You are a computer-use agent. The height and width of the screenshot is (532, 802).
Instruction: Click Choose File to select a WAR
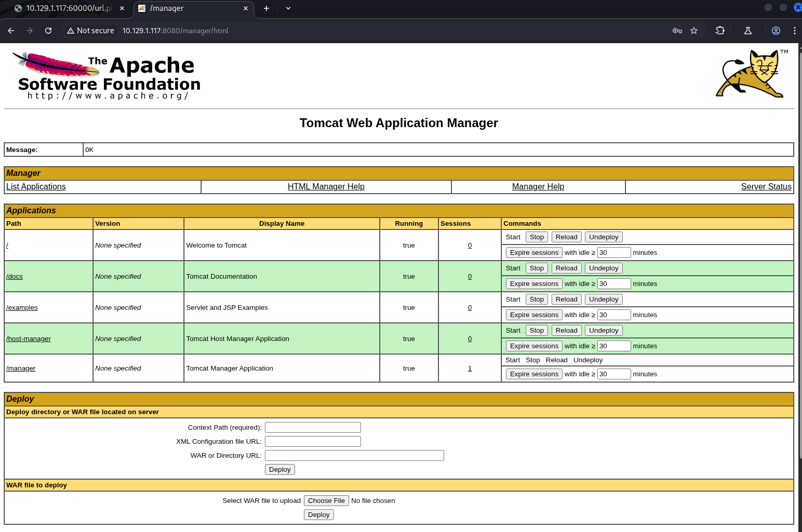click(326, 501)
